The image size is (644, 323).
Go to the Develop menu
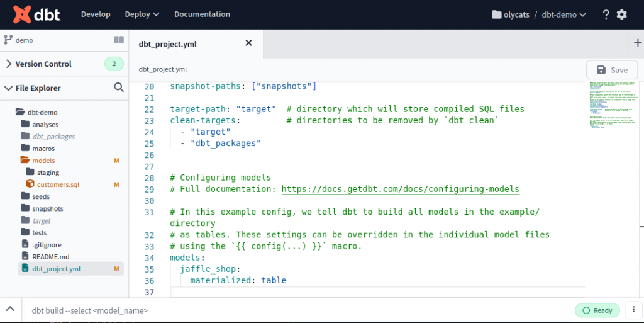pos(96,14)
